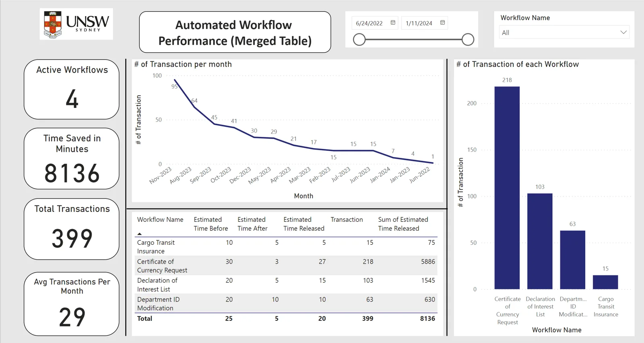Click the Total row label in table
Viewport: 644px width, 343px height.
144,318
